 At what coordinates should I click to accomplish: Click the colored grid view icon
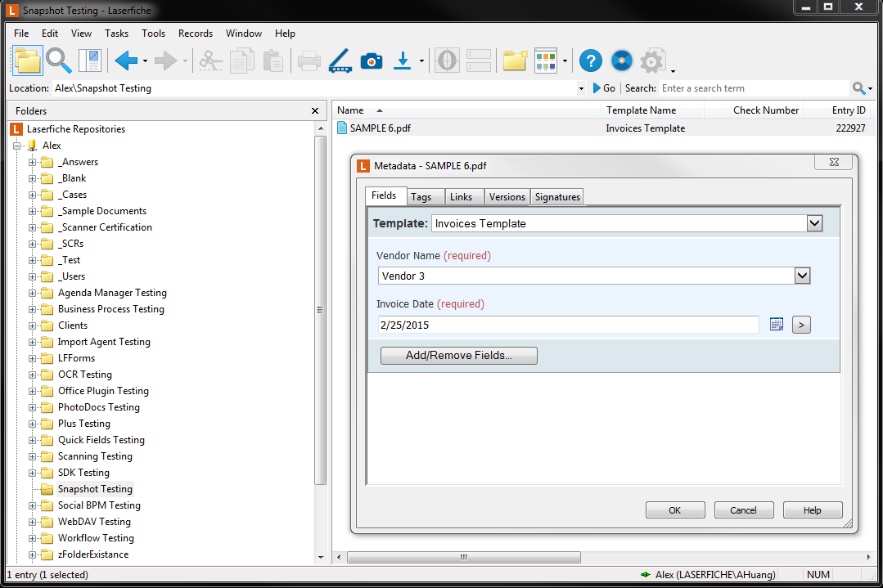point(546,61)
